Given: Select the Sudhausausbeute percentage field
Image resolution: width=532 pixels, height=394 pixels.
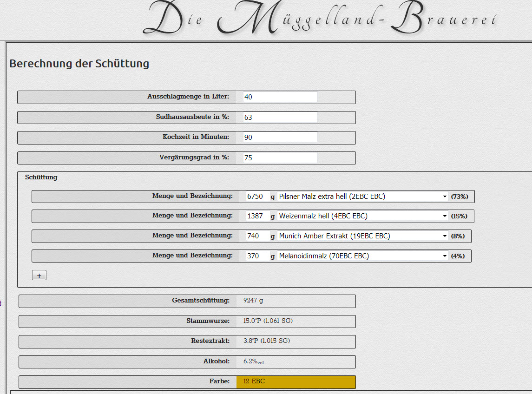Looking at the screenshot, I should click(x=280, y=117).
